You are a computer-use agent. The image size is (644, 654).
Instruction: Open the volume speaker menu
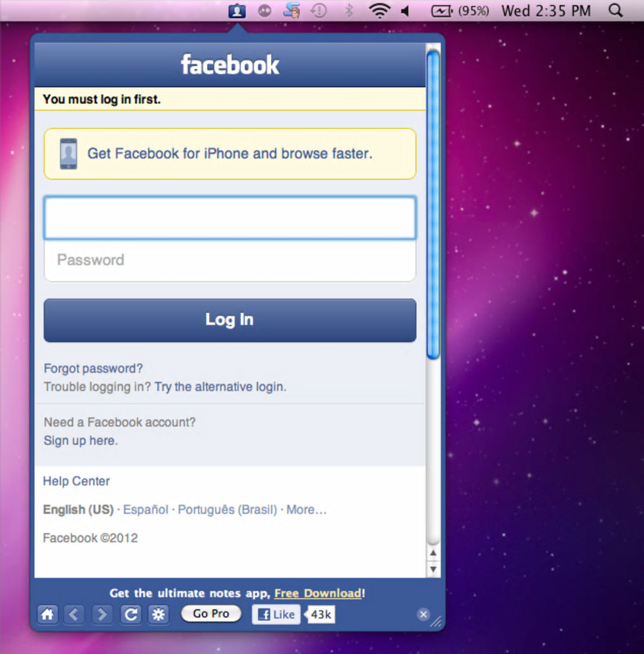[x=405, y=11]
